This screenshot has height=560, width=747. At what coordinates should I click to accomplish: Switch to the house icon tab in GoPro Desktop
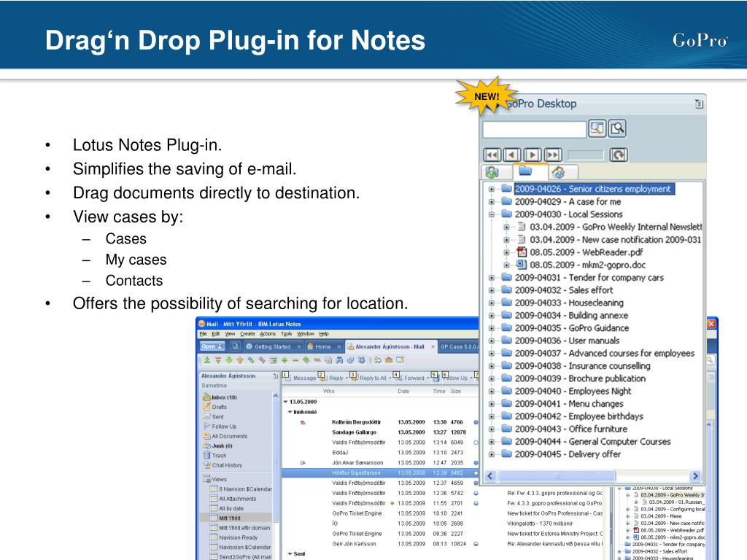(x=559, y=172)
